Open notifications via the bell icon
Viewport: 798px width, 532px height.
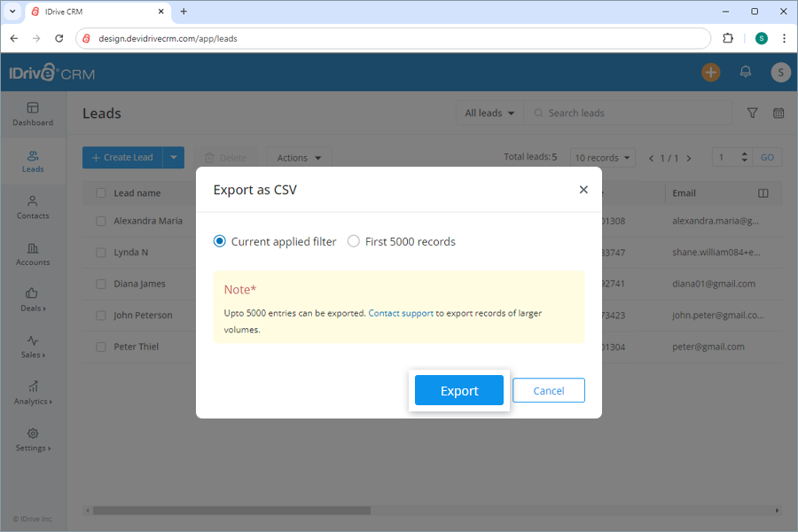(745, 72)
